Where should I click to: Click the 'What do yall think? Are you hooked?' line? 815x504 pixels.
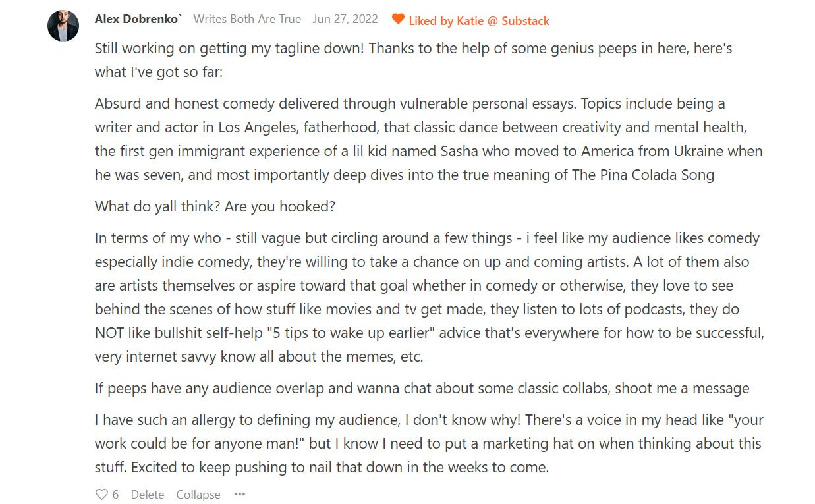point(215,206)
